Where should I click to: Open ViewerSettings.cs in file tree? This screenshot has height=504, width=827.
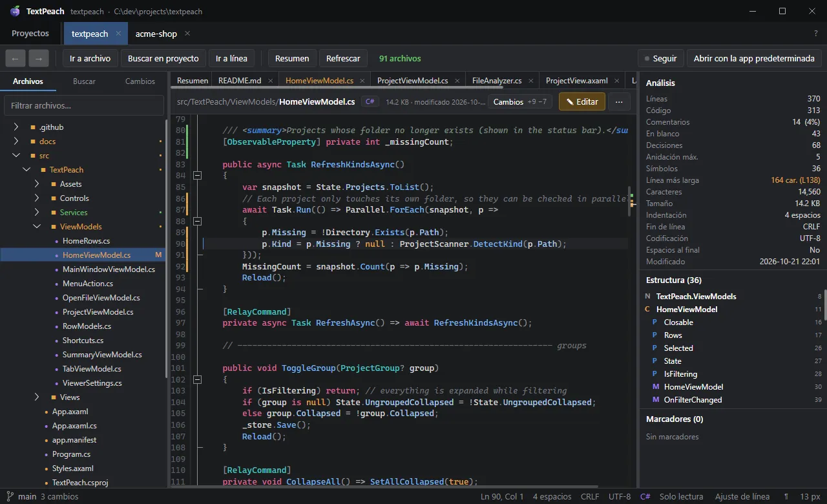click(92, 383)
